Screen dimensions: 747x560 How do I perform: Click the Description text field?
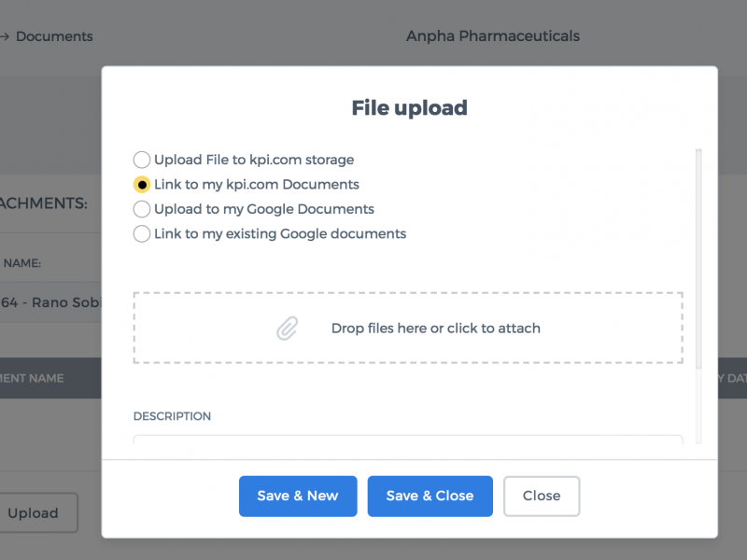pyautogui.click(x=408, y=439)
